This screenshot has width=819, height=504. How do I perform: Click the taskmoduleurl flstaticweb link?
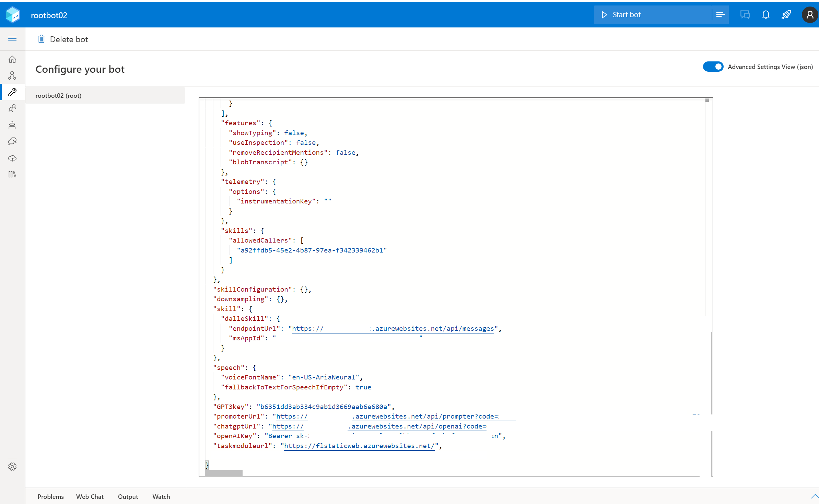point(359,446)
